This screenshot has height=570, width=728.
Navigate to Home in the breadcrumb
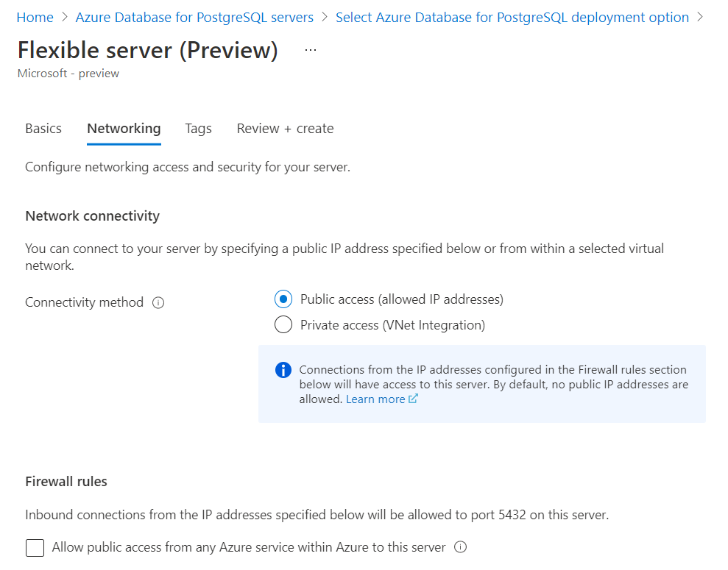click(x=35, y=17)
